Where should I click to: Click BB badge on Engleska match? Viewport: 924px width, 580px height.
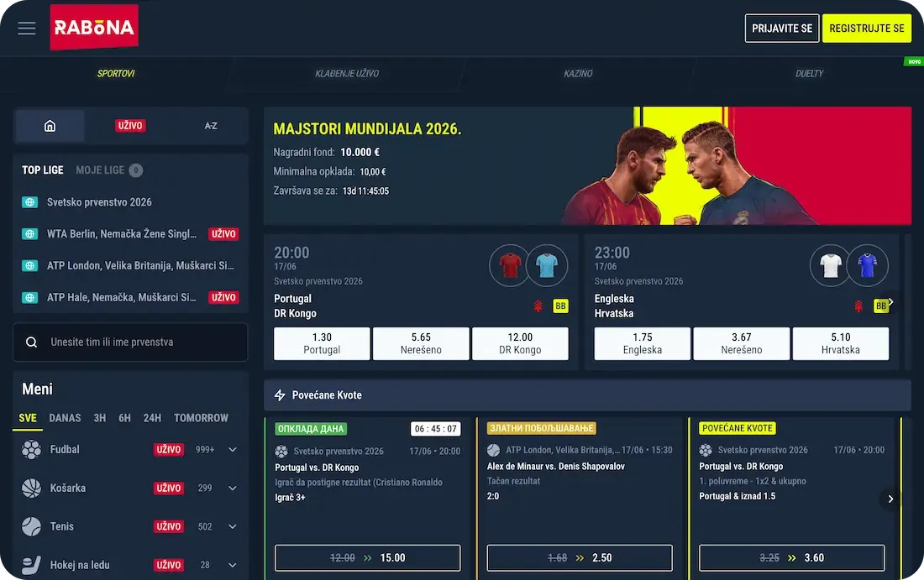880,306
